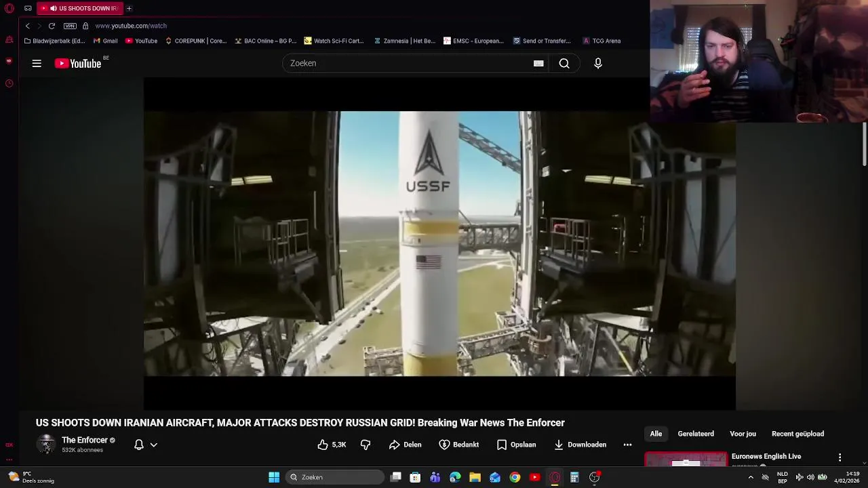
Task: Reload the current page
Action: coord(52,26)
